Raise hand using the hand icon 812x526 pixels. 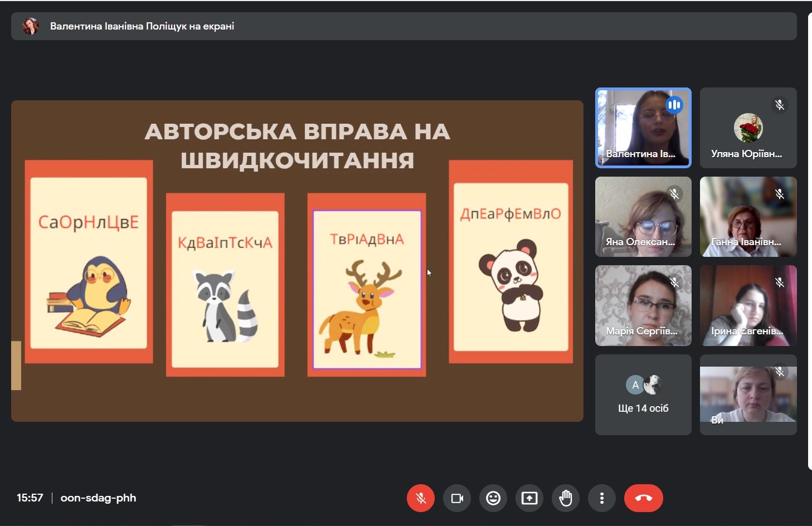[566, 498]
